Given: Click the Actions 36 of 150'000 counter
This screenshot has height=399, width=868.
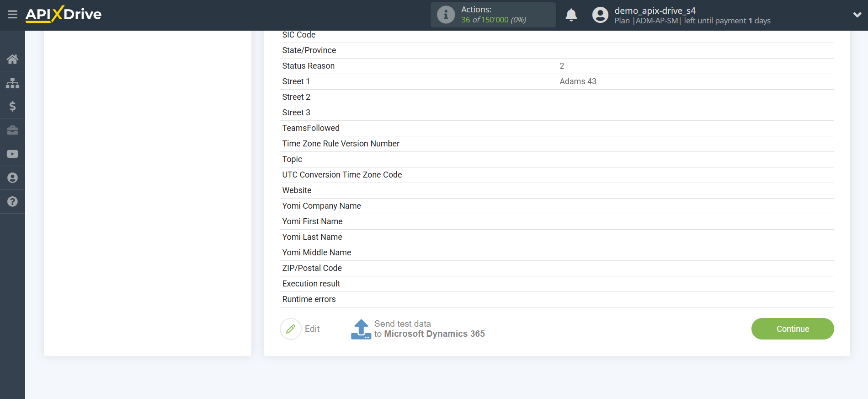Looking at the screenshot, I should click(493, 20).
